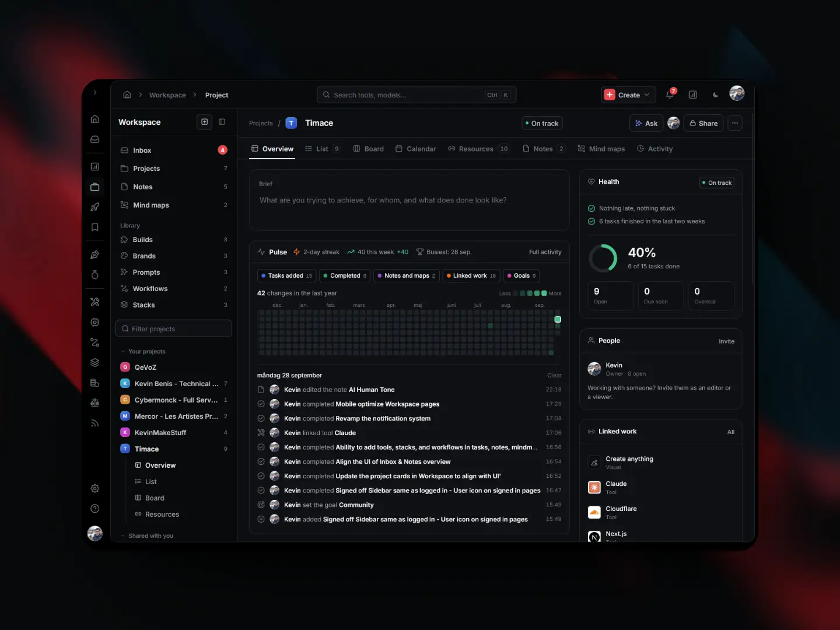Click the bookmark icon in left rail
The height and width of the screenshot is (630, 840).
(95, 228)
